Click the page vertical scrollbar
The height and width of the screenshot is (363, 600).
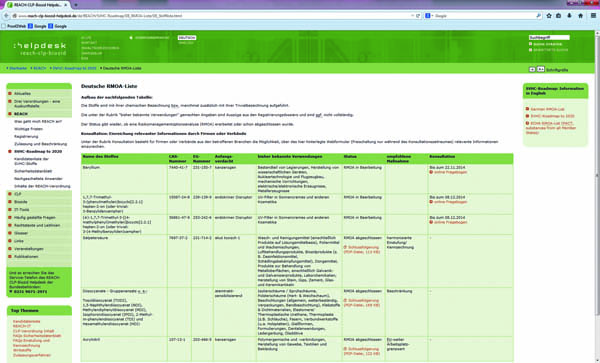(597, 172)
